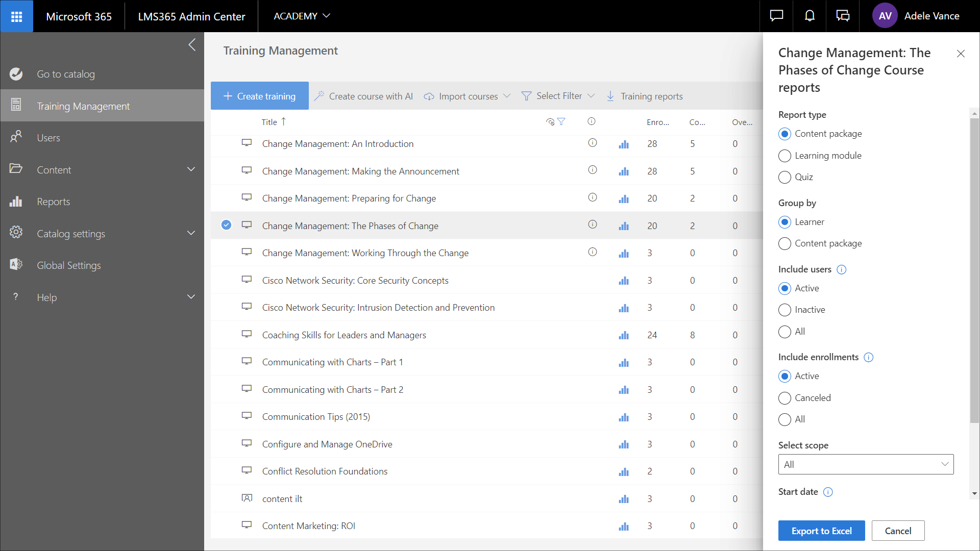Select the Learning module report type
This screenshot has width=980, height=551.
(785, 156)
